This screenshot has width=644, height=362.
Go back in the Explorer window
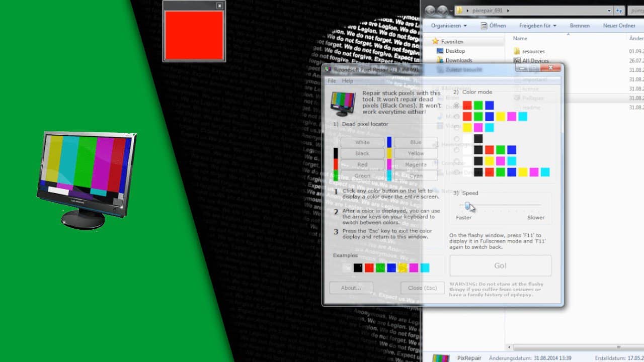(430, 10)
